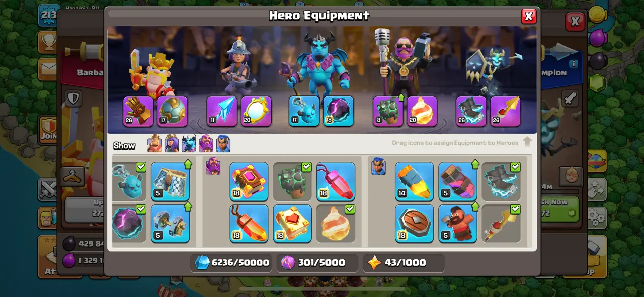Toggle Barbarian King filter in Show row
Screen dimensions: 644x297
pyautogui.click(x=154, y=144)
